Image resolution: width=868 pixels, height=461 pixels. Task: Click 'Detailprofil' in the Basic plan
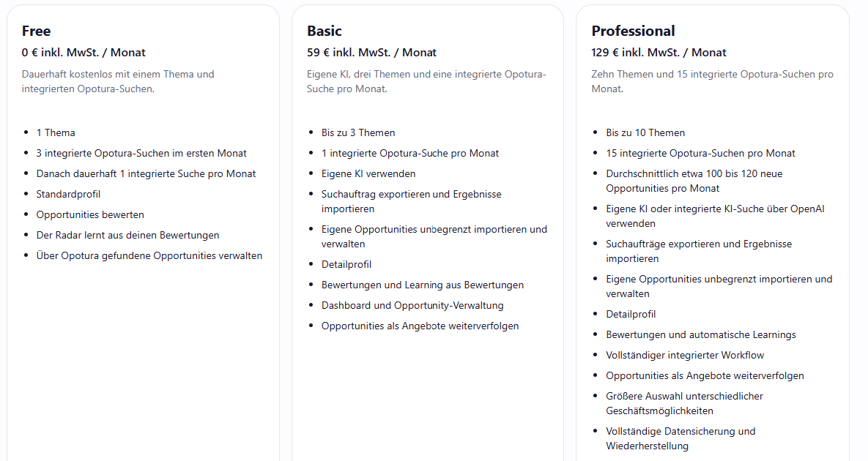(346, 264)
